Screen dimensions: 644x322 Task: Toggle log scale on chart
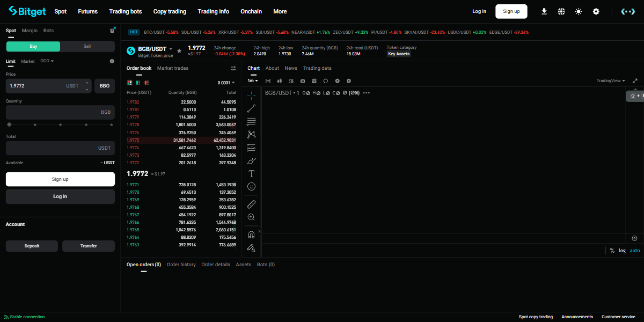(x=623, y=251)
